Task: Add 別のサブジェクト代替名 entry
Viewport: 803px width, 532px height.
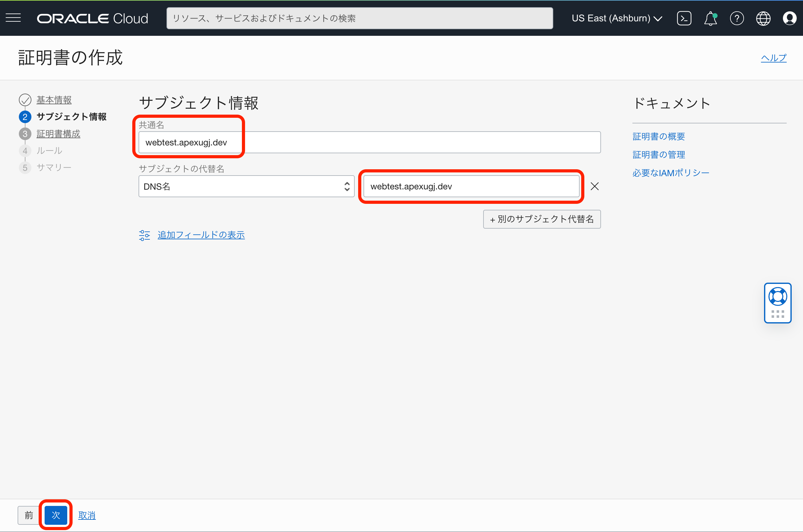Action: coord(542,219)
